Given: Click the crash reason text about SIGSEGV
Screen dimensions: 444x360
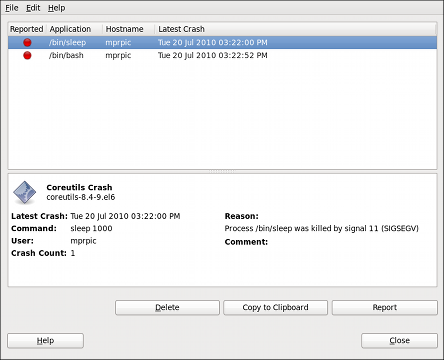Looking at the screenshot, I should 321,228.
